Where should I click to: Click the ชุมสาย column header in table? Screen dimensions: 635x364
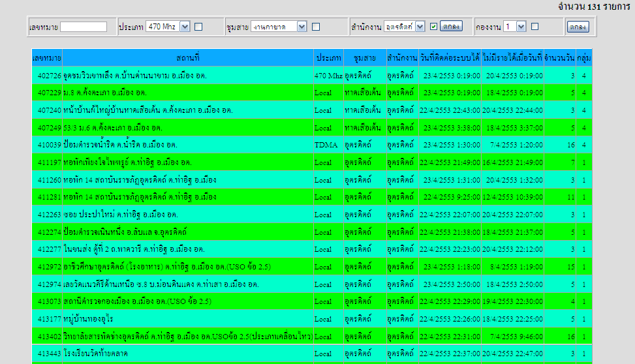point(365,58)
